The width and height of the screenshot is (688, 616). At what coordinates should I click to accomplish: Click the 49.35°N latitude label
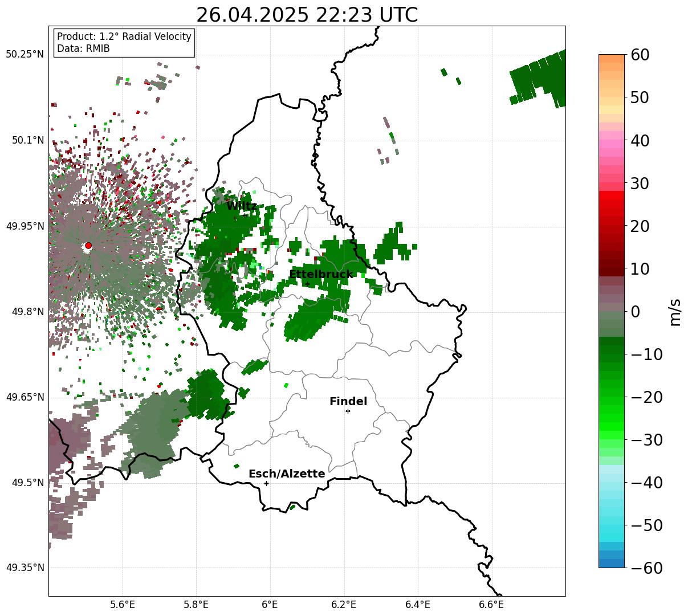tap(25, 568)
